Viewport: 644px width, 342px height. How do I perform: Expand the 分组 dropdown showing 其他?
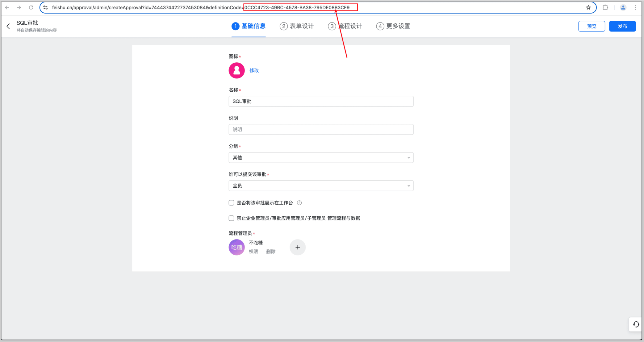(321, 158)
